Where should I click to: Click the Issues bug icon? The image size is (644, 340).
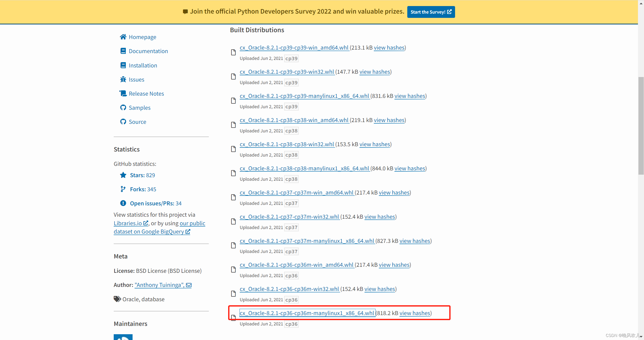point(123,80)
